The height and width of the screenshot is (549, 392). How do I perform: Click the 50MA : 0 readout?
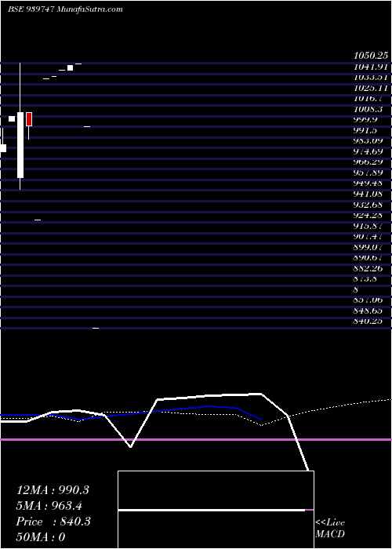coord(41,537)
